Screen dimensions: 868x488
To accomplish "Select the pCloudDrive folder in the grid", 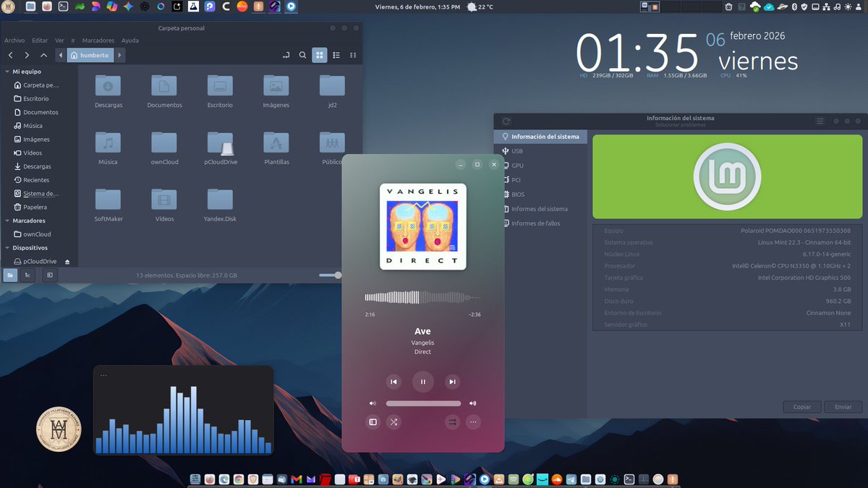I will click(220, 143).
